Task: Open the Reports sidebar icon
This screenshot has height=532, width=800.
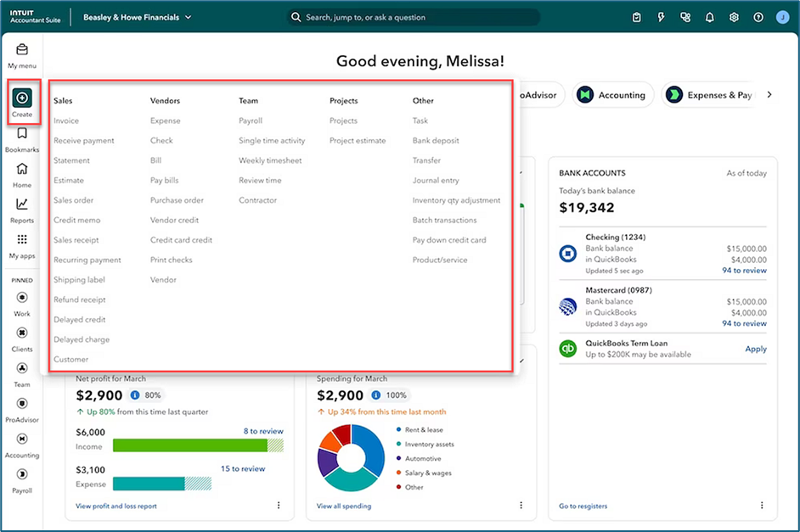Action: coord(22,204)
